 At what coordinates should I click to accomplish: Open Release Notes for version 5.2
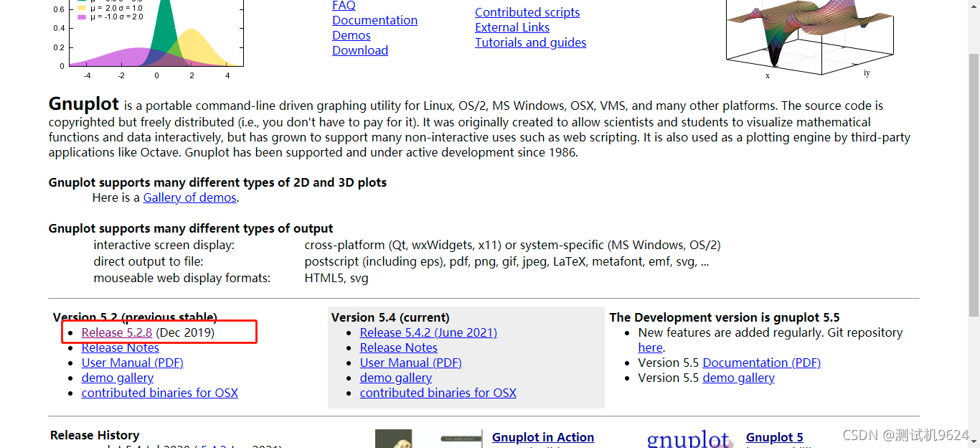[121, 347]
